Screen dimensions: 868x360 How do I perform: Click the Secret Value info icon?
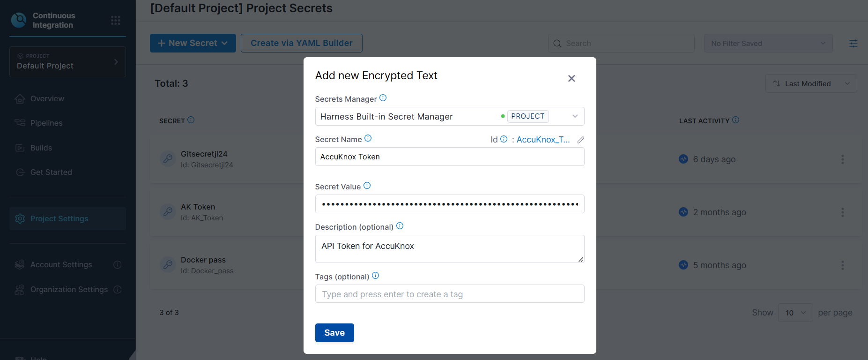tap(367, 186)
